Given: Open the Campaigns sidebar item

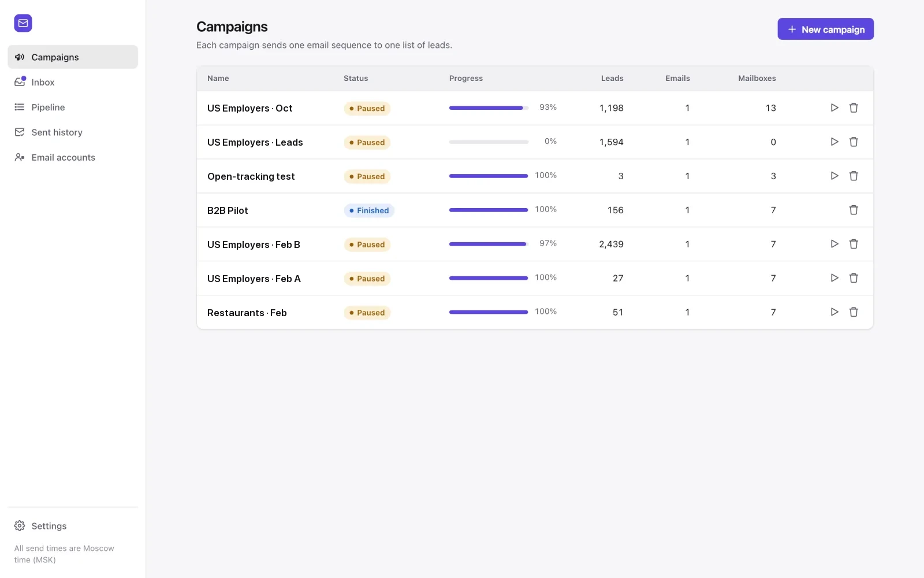Looking at the screenshot, I should [x=73, y=57].
